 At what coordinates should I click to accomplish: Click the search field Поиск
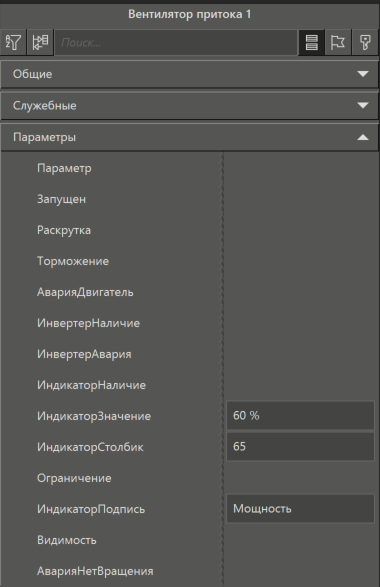click(x=176, y=43)
